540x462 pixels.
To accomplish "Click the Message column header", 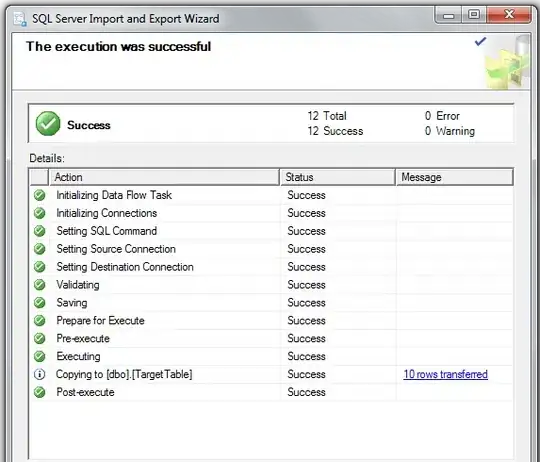I will tap(455, 177).
